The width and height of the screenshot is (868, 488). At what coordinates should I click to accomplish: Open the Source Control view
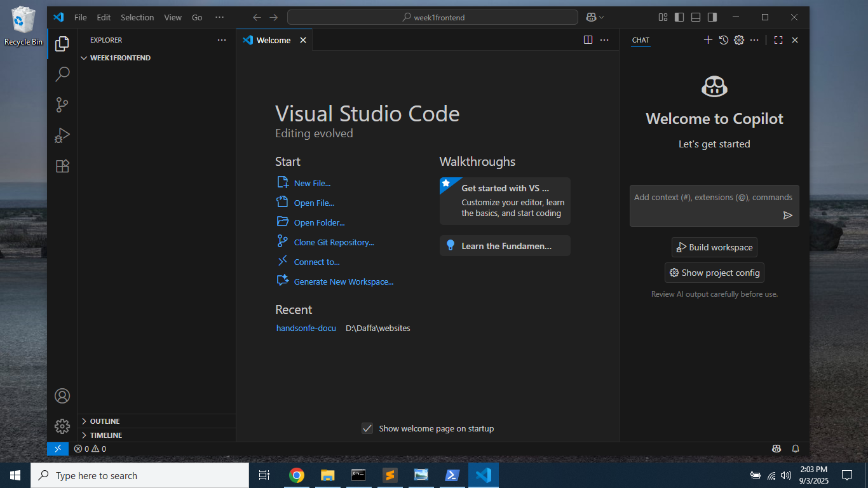point(62,105)
